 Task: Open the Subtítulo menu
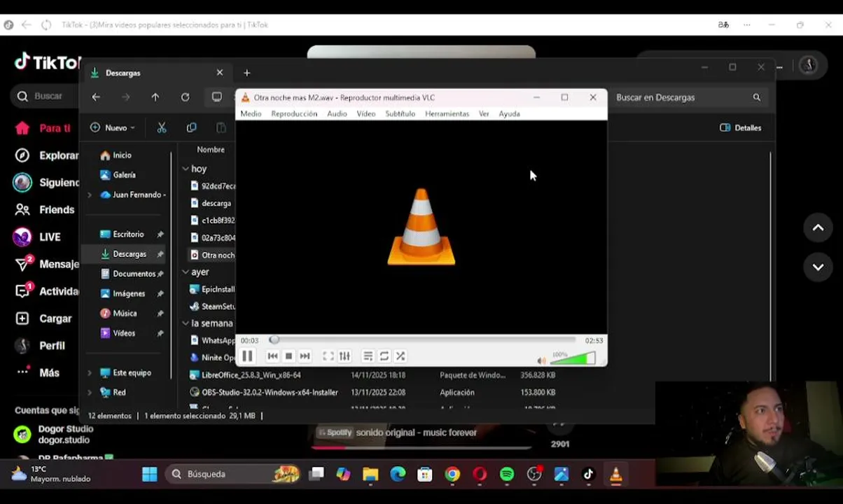pyautogui.click(x=400, y=113)
